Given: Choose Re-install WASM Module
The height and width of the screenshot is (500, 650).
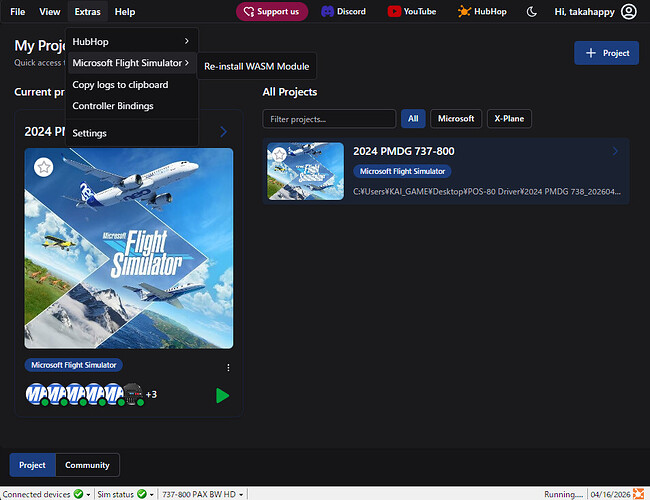Looking at the screenshot, I should (257, 66).
